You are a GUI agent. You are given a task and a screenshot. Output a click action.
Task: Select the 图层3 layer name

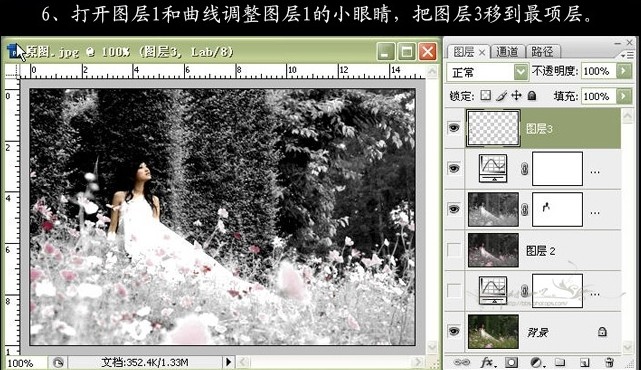pyautogui.click(x=539, y=129)
